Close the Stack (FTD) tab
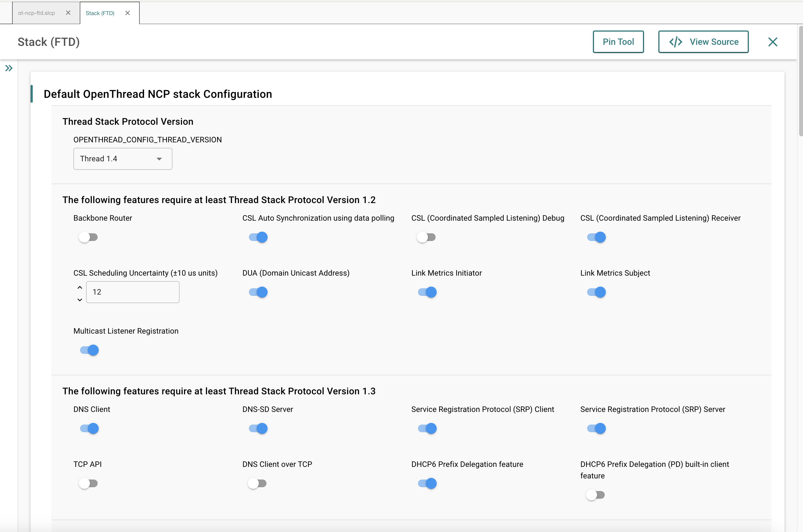This screenshot has width=803, height=532. point(128,13)
